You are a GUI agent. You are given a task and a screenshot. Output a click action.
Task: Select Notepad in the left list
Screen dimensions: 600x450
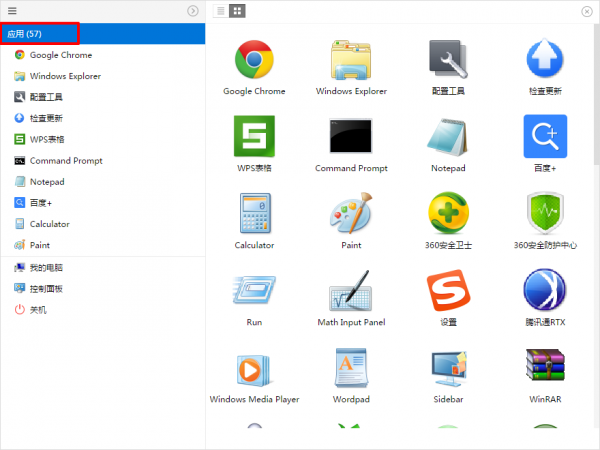click(x=103, y=182)
